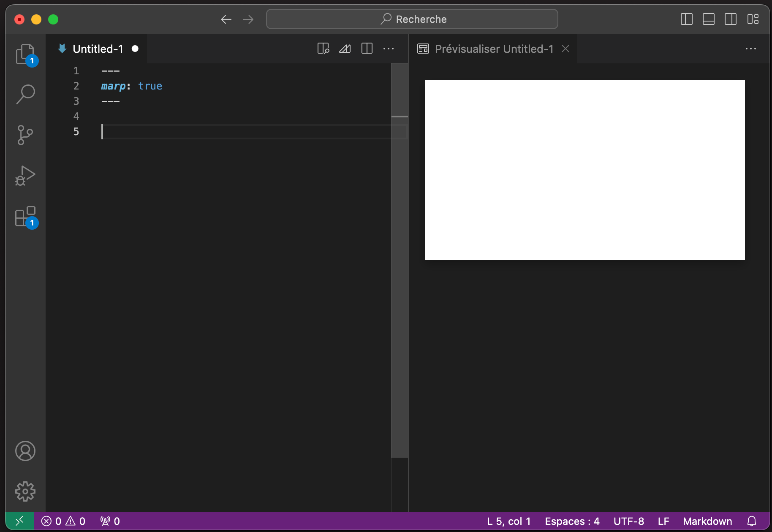The width and height of the screenshot is (772, 532).
Task: Open the problems panel from errors and warnings
Action: (63, 521)
